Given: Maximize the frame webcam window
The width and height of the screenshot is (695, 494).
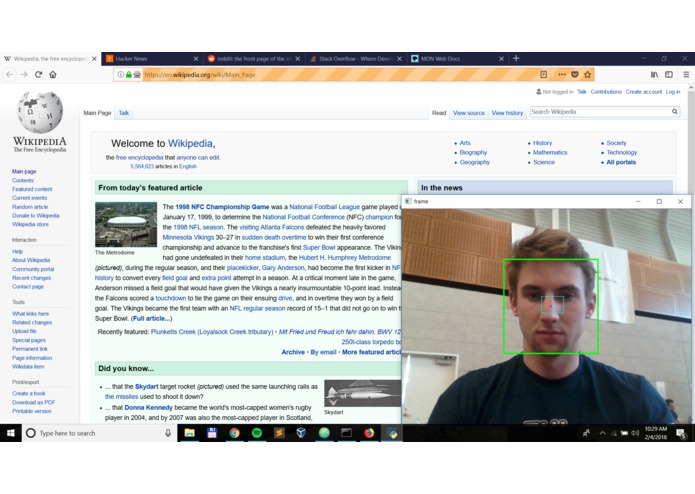Looking at the screenshot, I should 659,202.
